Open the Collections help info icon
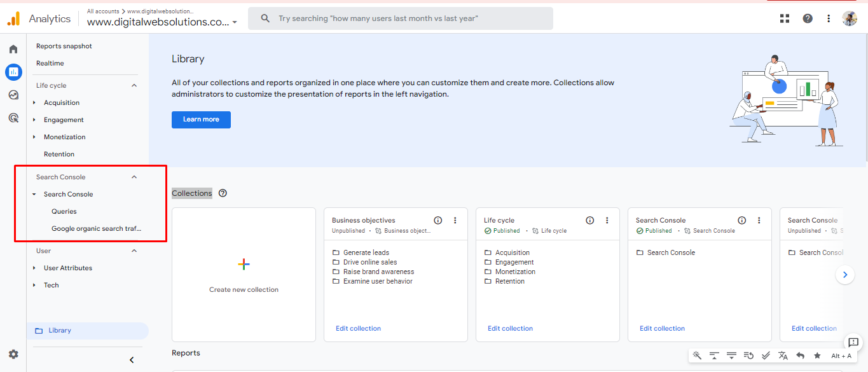The image size is (868, 372). tap(223, 193)
